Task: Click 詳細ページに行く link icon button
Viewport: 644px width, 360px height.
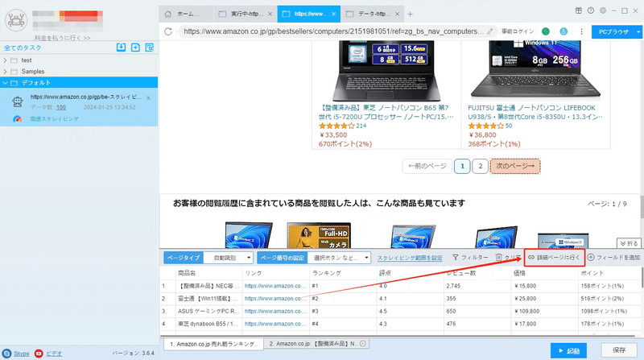Action: [554, 257]
